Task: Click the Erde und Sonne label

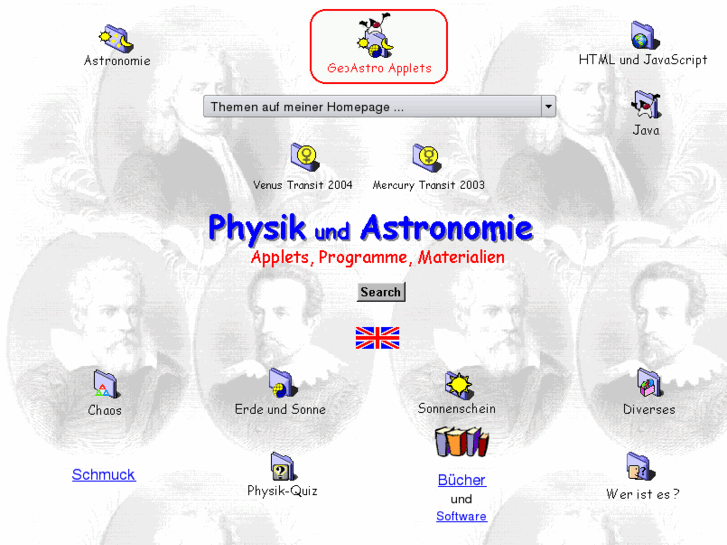Action: [280, 409]
